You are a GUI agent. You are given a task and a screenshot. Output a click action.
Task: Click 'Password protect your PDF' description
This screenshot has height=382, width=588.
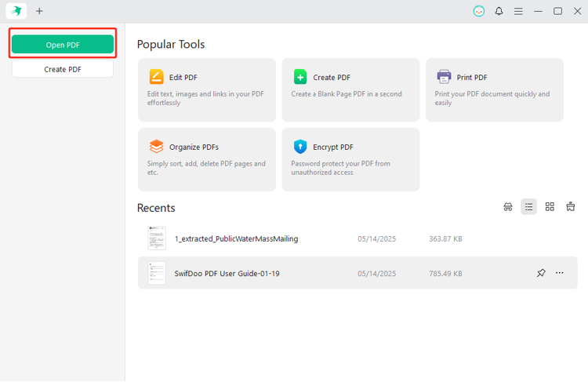(340, 168)
